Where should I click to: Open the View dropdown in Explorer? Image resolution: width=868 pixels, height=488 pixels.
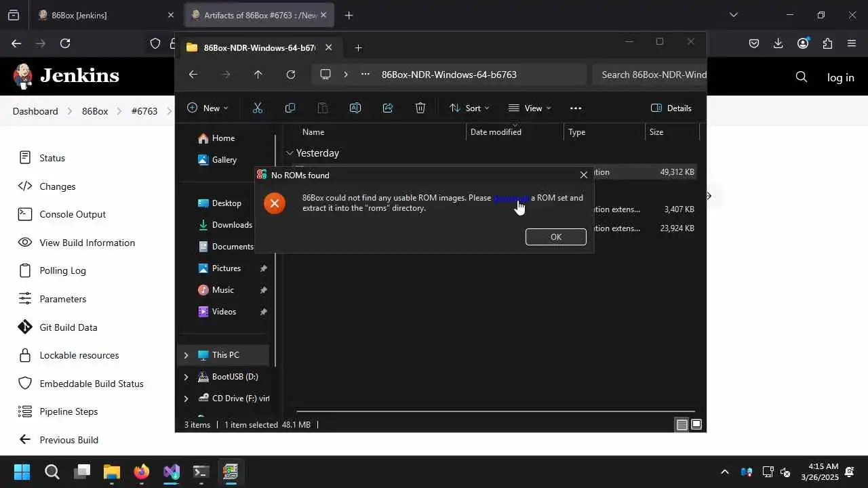pyautogui.click(x=530, y=108)
